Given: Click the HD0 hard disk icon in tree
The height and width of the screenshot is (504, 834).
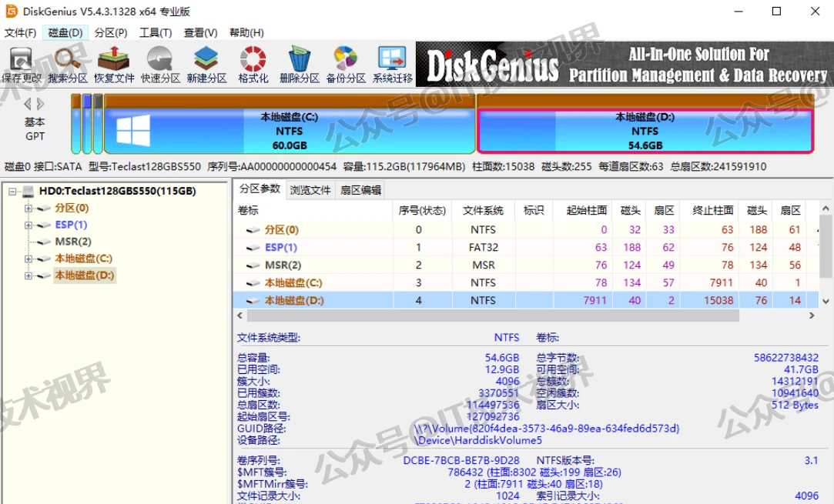Looking at the screenshot, I should point(28,191).
